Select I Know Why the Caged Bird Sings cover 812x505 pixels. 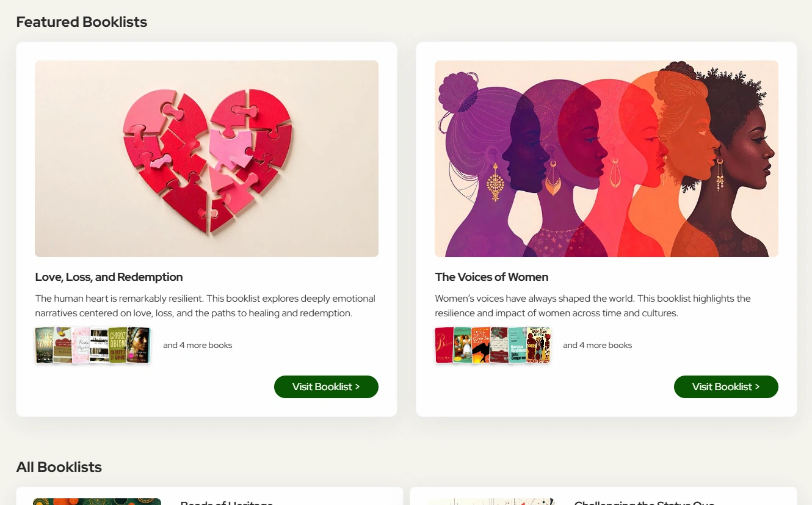480,345
